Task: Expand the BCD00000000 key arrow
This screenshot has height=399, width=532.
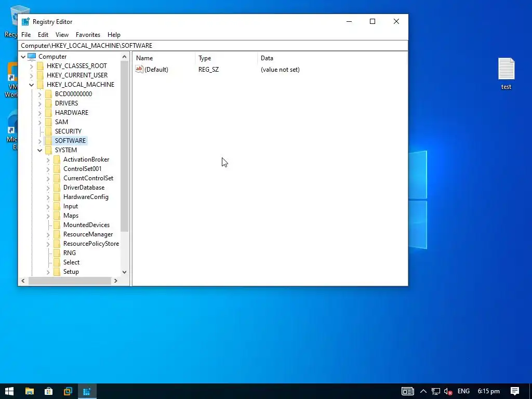Action: point(39,95)
